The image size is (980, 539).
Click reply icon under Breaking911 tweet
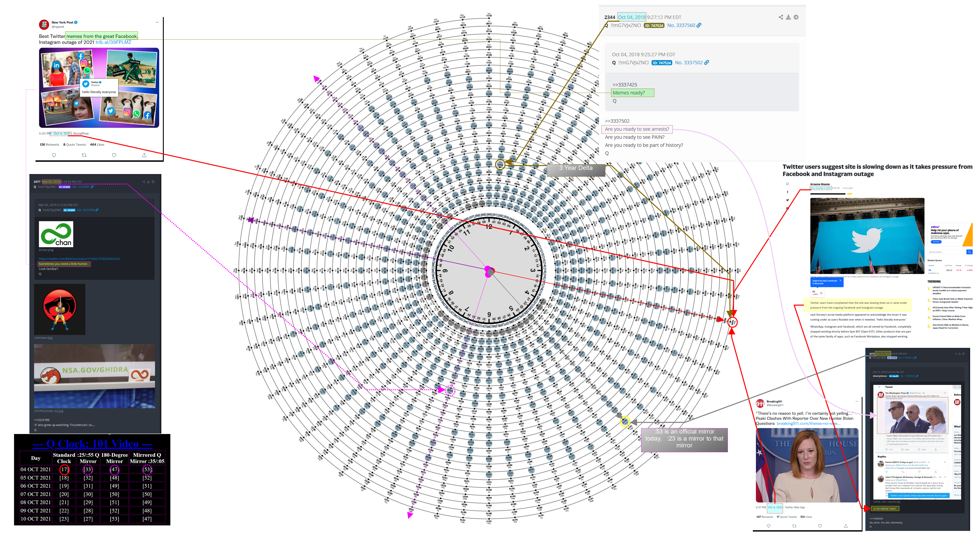click(768, 526)
